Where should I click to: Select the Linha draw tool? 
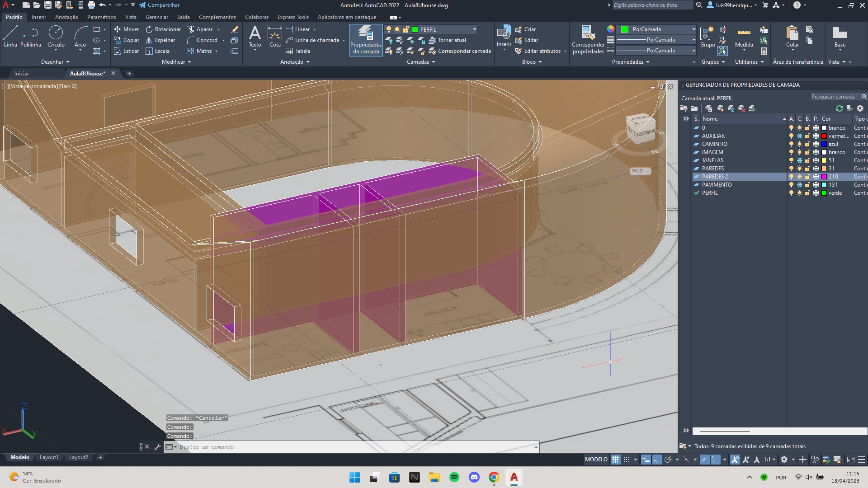tap(10, 36)
